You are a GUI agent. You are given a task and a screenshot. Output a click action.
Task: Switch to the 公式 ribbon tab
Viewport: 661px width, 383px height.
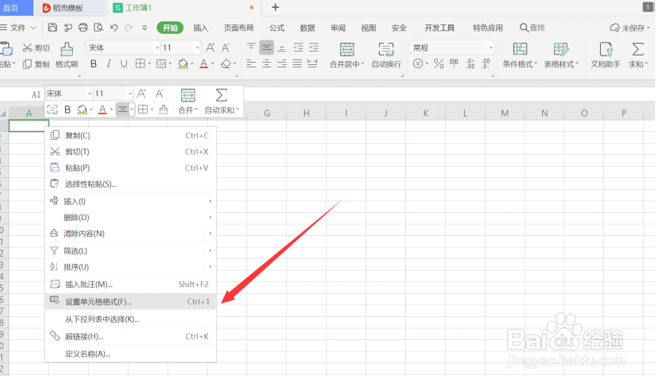(277, 28)
